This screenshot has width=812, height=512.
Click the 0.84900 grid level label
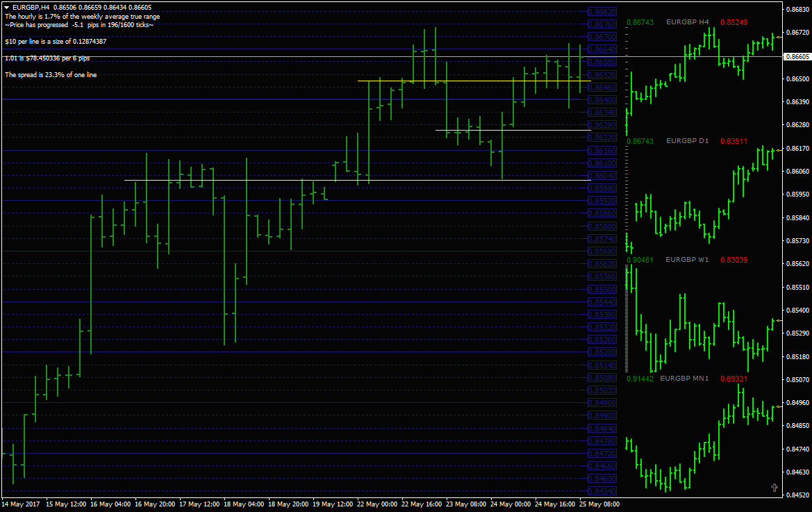pos(602,415)
